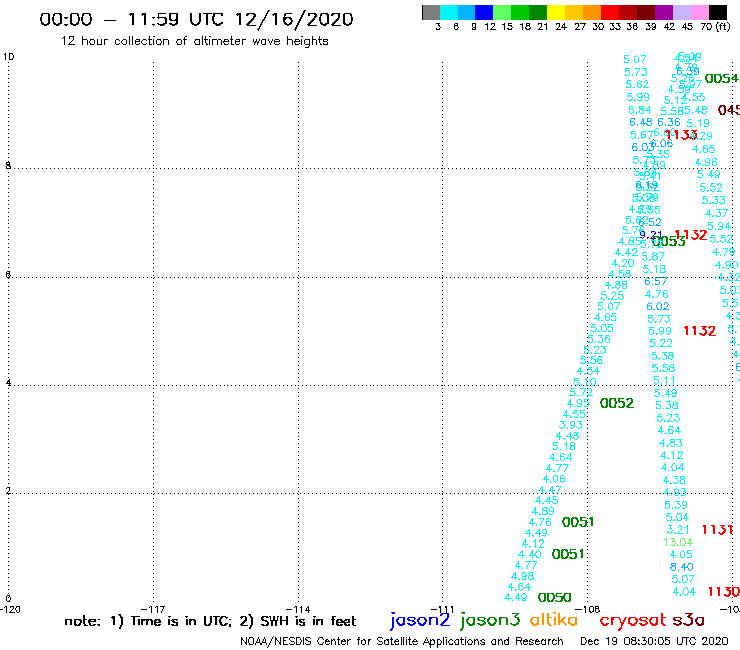The height and width of the screenshot is (650, 740).
Task: Click the red 1130 cryosat time label
Action: point(723,591)
